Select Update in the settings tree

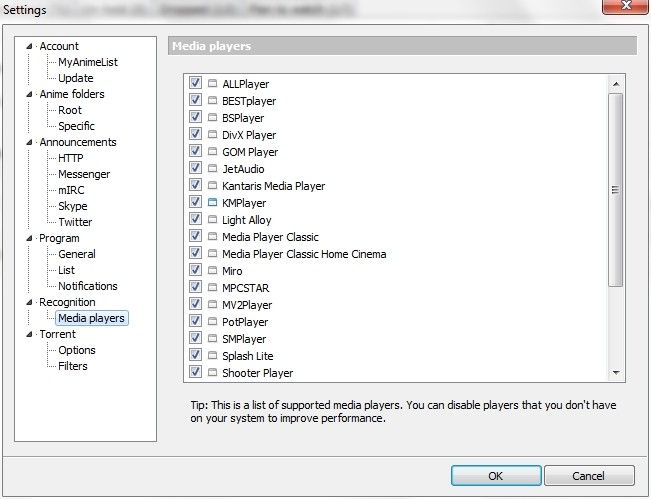[76, 78]
